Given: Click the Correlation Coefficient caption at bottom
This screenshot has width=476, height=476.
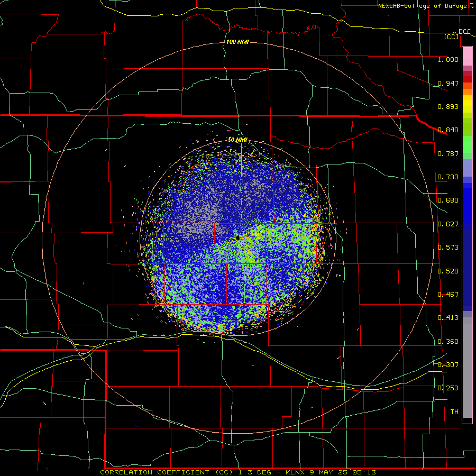Looking at the screenshot, I should [238, 472].
